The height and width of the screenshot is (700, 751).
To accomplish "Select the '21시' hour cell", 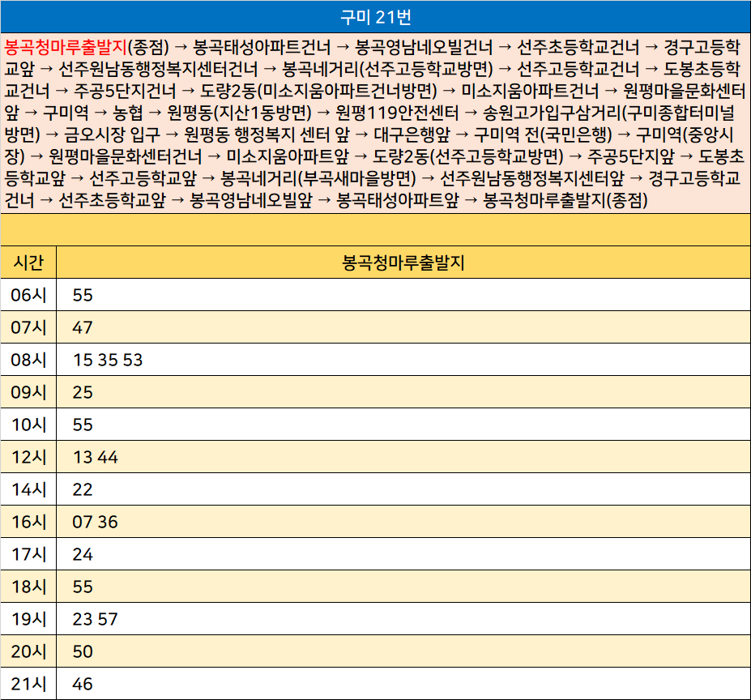I will coord(28,684).
